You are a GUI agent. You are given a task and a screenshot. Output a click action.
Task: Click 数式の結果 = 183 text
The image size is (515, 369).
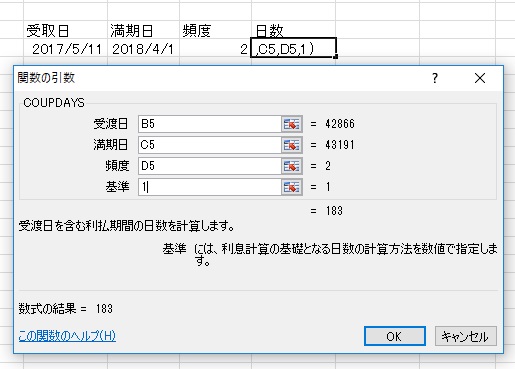pos(65,309)
